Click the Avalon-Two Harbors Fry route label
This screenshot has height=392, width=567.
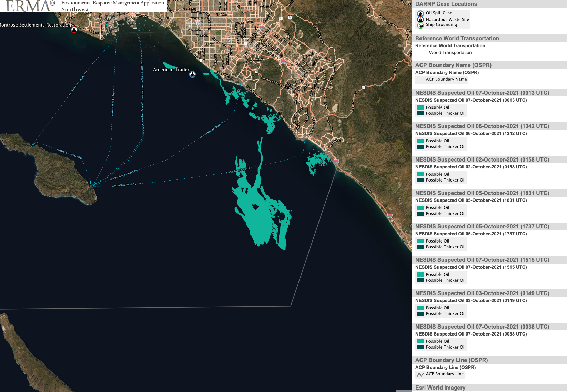pyautogui.click(x=69, y=154)
